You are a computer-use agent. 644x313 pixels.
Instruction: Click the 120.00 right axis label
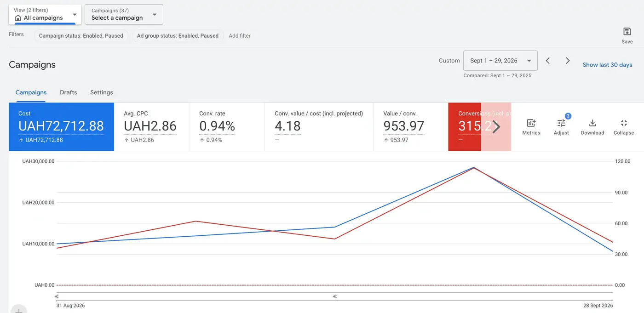(623, 161)
